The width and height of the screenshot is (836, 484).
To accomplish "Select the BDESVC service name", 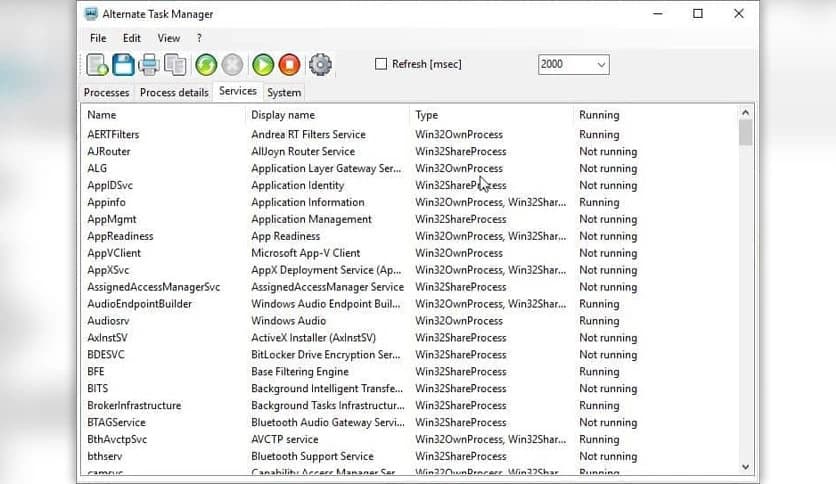I will click(x=106, y=355).
